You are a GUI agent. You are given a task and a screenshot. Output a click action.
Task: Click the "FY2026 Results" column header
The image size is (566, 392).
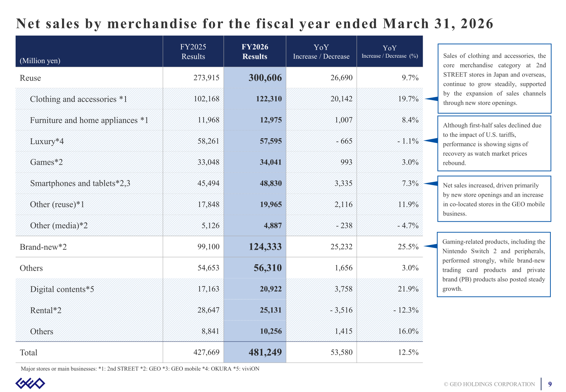(255, 52)
